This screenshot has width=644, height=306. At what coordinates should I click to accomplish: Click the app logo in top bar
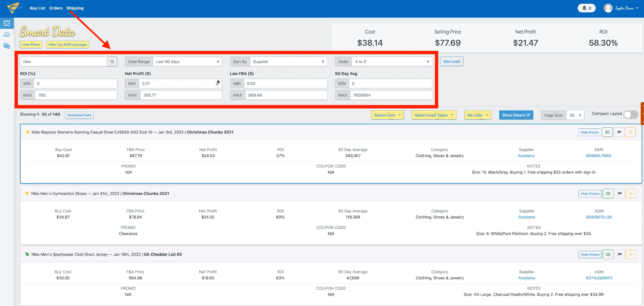pos(14,7)
